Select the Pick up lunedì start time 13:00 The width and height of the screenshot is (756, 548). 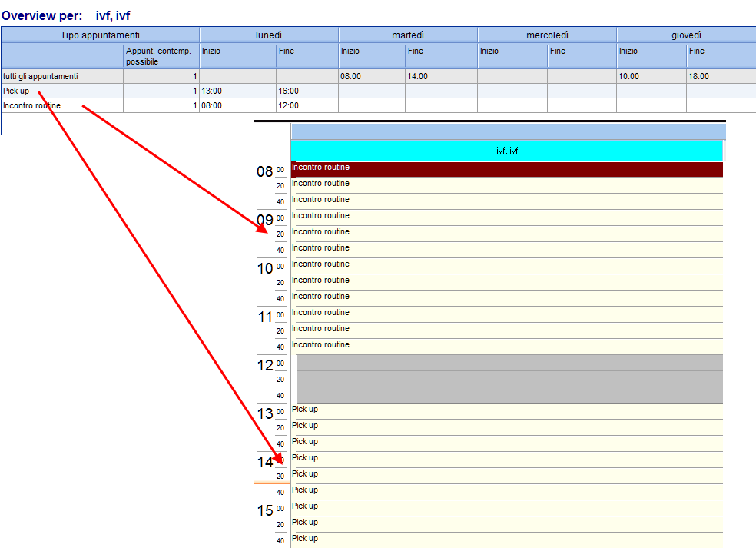pyautogui.click(x=237, y=91)
